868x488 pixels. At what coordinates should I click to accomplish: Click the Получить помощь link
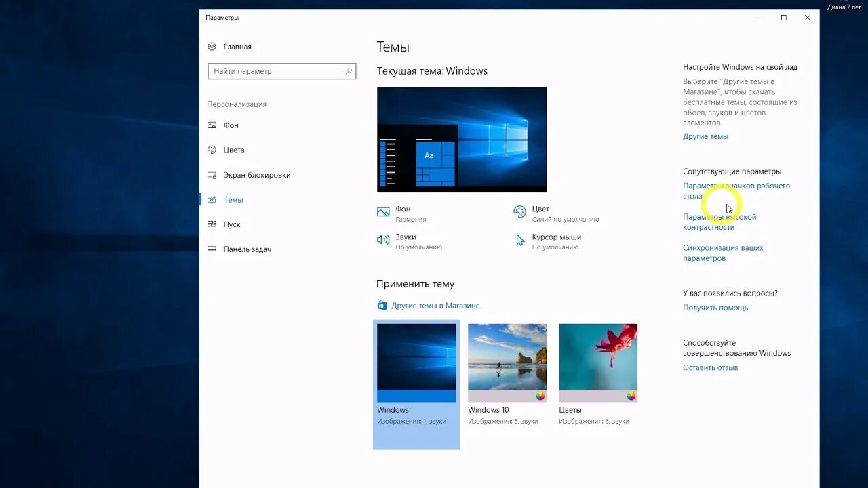tap(715, 308)
